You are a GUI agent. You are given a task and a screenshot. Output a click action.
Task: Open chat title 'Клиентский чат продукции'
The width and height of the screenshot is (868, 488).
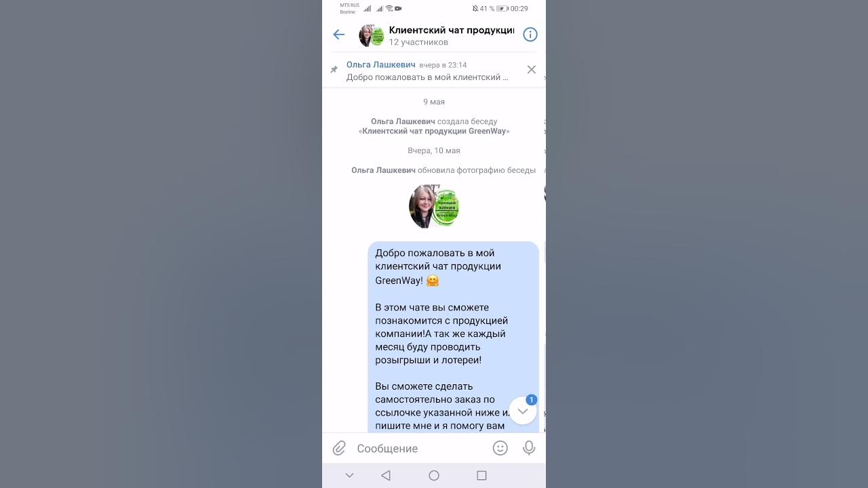click(452, 30)
